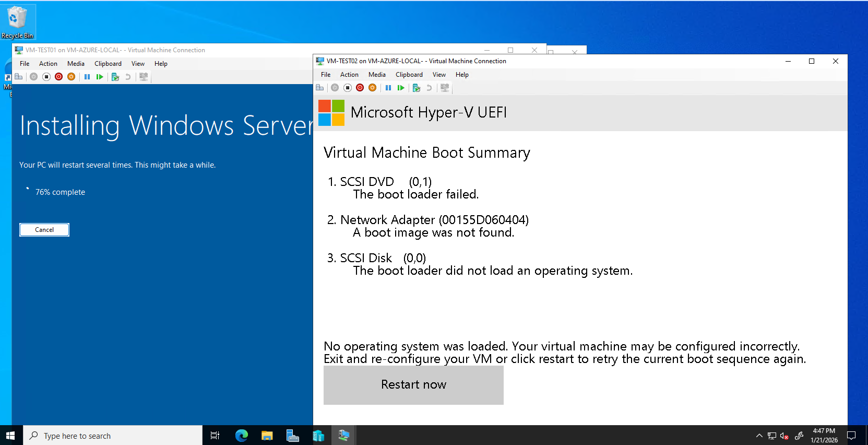Click the Revert icon in VM-TEST02 toolbar

(x=429, y=88)
